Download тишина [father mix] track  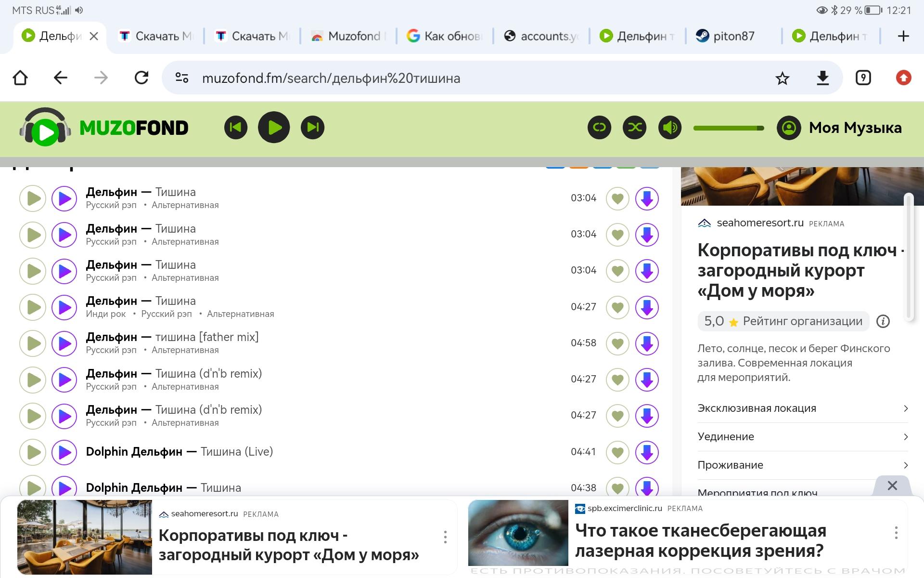coord(647,343)
